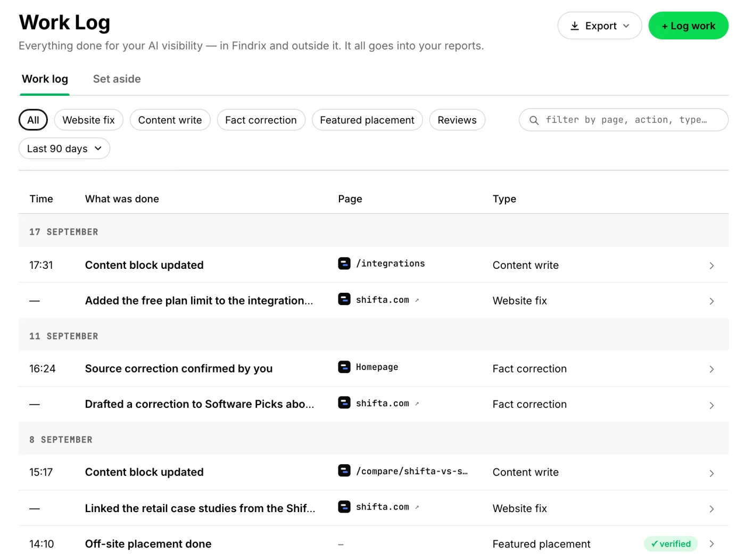Open the /integrations page link
The image size is (745, 560).
pyautogui.click(x=391, y=263)
